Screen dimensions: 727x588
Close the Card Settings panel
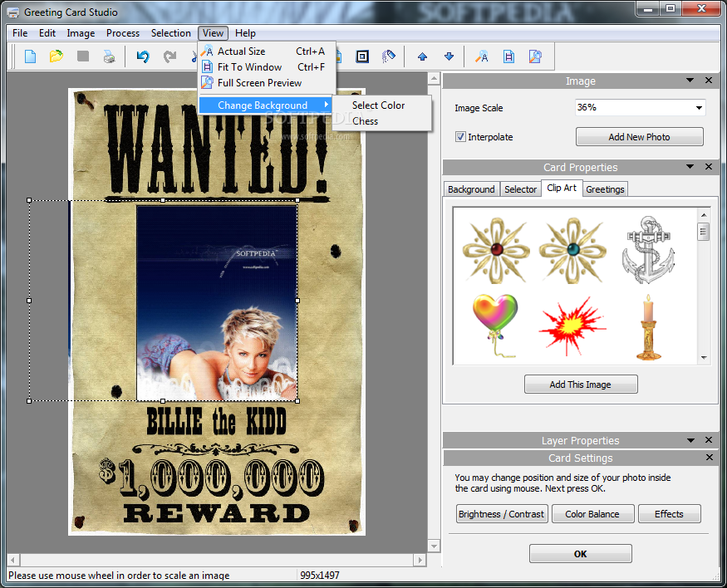coord(709,458)
